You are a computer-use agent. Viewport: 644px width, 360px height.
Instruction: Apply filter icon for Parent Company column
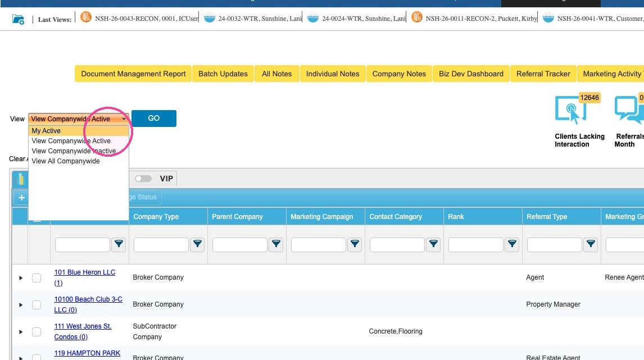pyautogui.click(x=276, y=244)
